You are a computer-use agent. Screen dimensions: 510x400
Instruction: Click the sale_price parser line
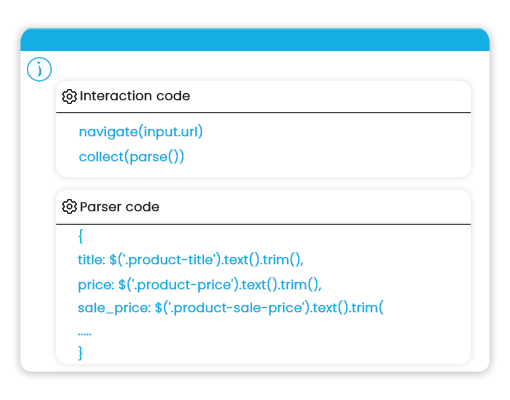click(231, 308)
